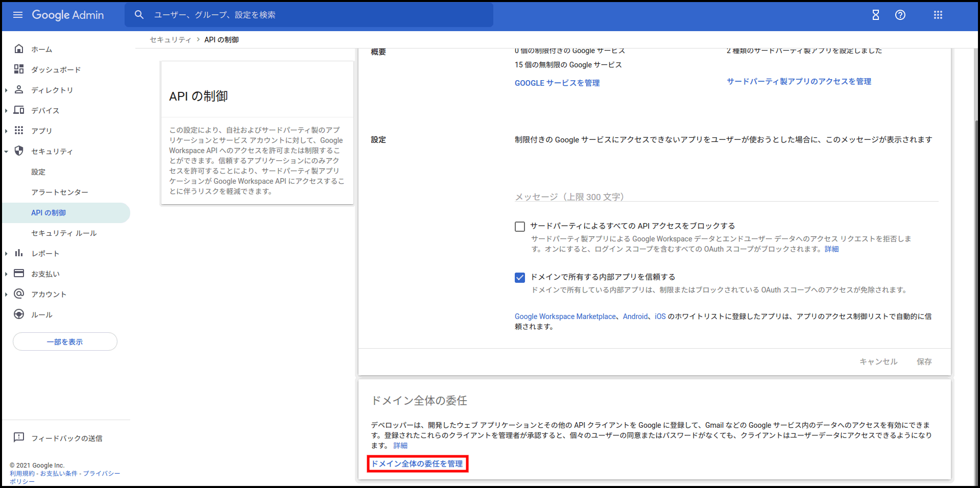The width and height of the screenshot is (980, 488).
Task: Click the search magnifier icon
Action: click(x=139, y=15)
